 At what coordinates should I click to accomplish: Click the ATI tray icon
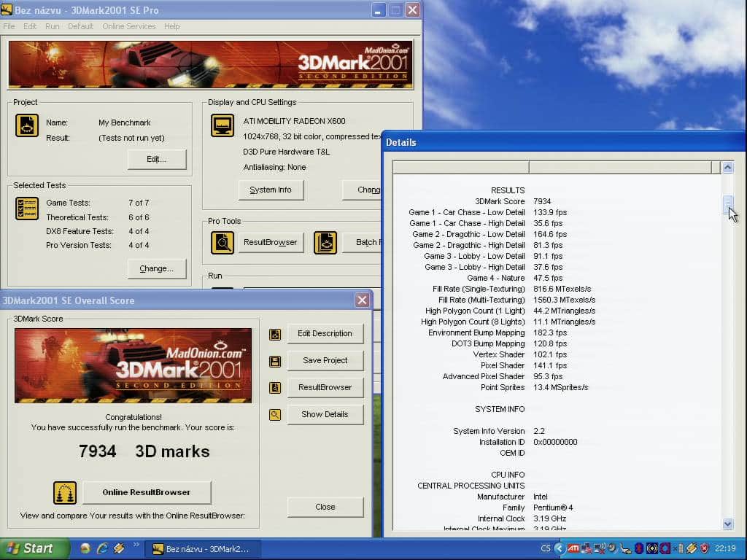click(x=573, y=548)
